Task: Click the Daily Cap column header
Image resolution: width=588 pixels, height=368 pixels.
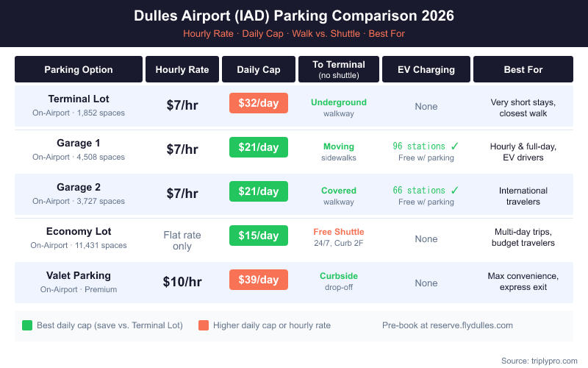Action: (259, 70)
